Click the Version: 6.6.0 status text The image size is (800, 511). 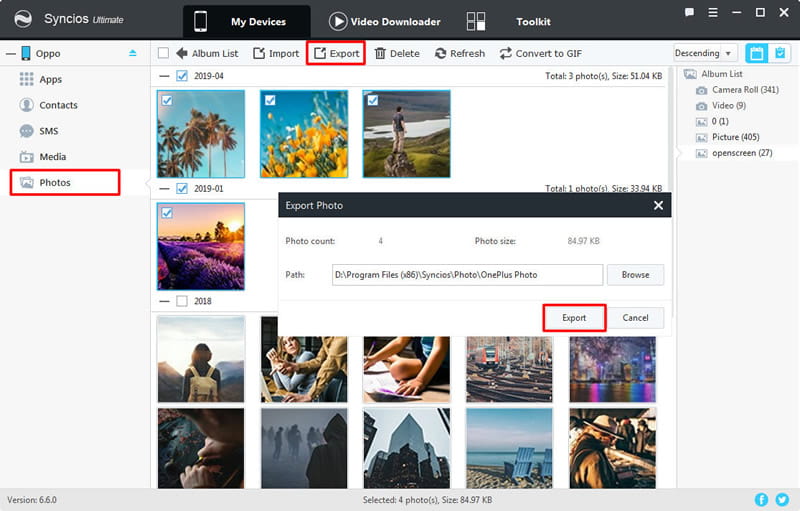(x=32, y=500)
